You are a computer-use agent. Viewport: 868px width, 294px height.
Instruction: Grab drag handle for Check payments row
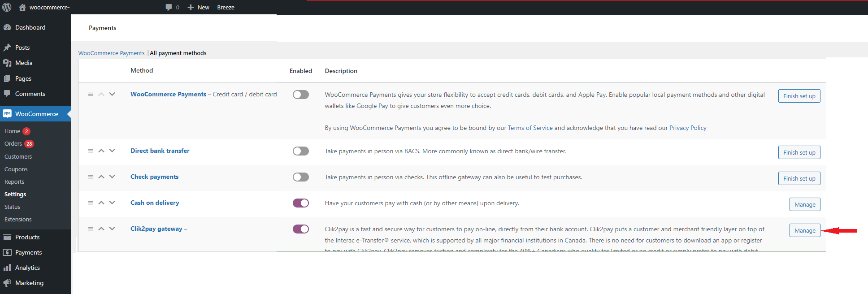91,177
